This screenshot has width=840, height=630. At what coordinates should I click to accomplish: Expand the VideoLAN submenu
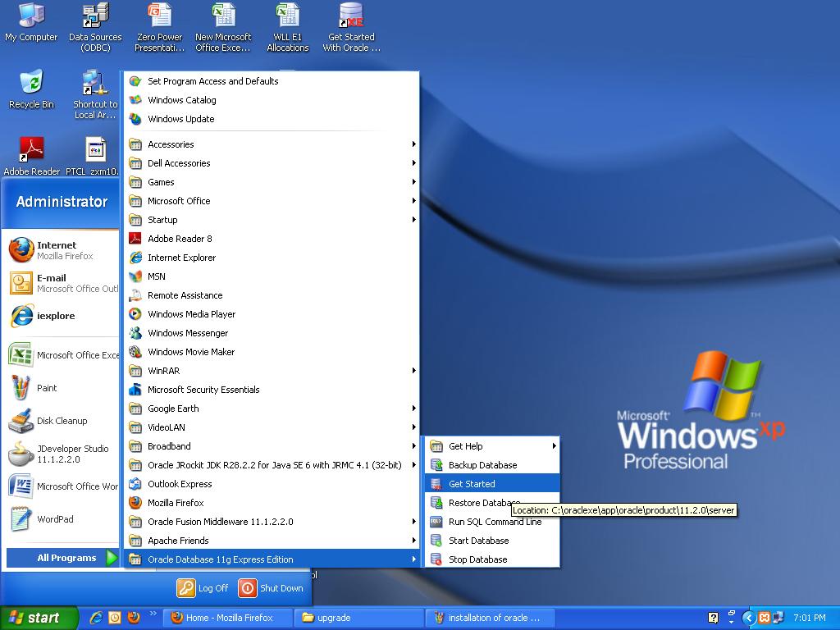[272, 427]
